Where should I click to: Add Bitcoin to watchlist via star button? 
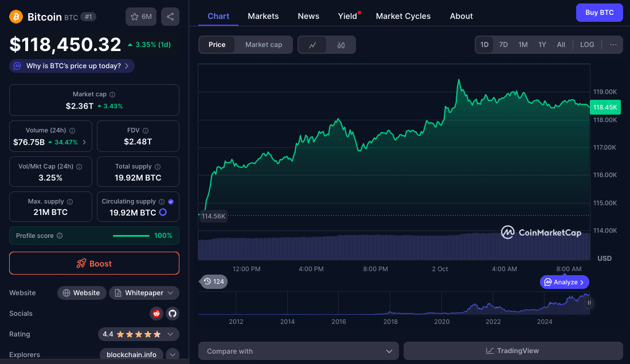[141, 17]
